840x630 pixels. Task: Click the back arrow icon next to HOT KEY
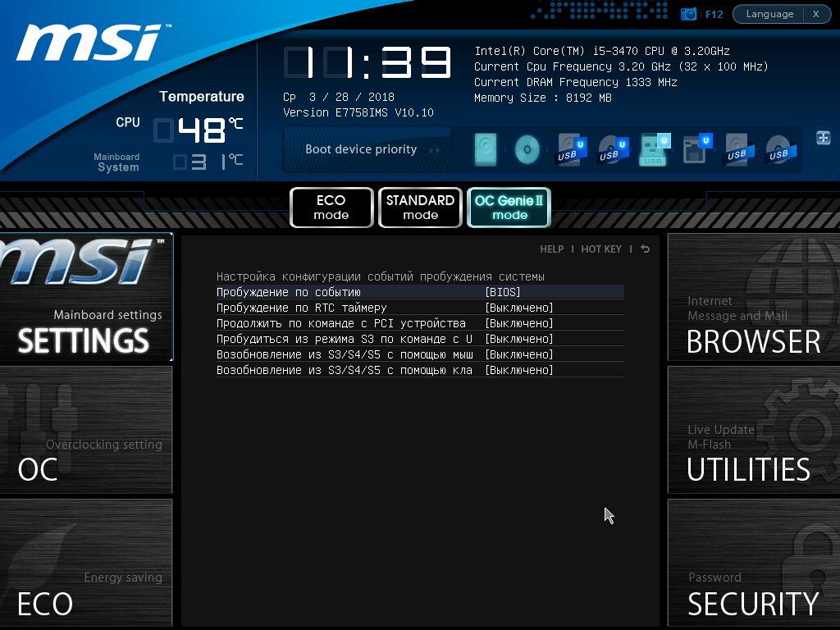[645, 249]
